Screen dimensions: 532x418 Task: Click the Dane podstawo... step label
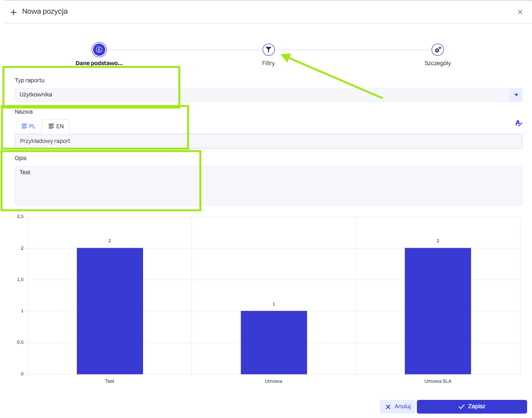(x=99, y=63)
